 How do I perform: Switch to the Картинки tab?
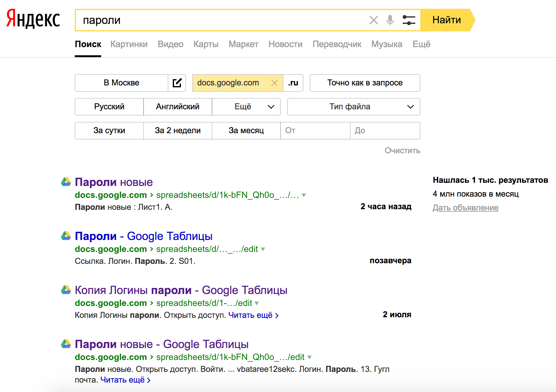pyautogui.click(x=129, y=44)
